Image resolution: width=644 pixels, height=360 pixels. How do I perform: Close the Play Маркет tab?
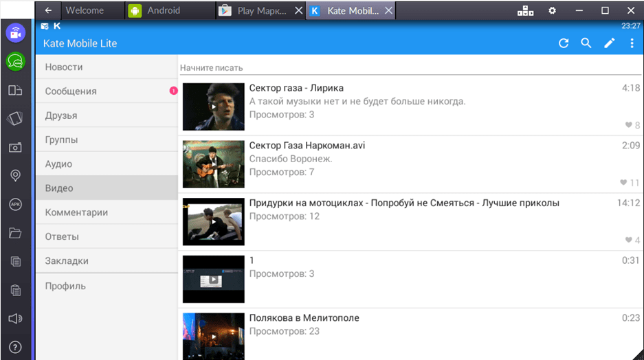point(297,11)
